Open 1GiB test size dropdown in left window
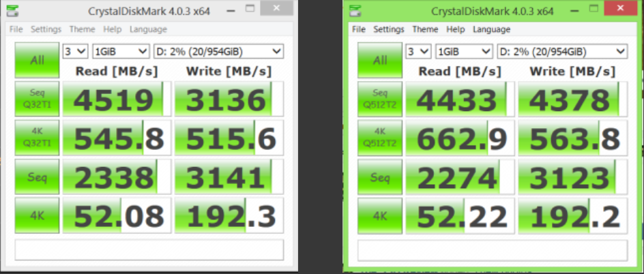644x274 pixels. coord(121,51)
